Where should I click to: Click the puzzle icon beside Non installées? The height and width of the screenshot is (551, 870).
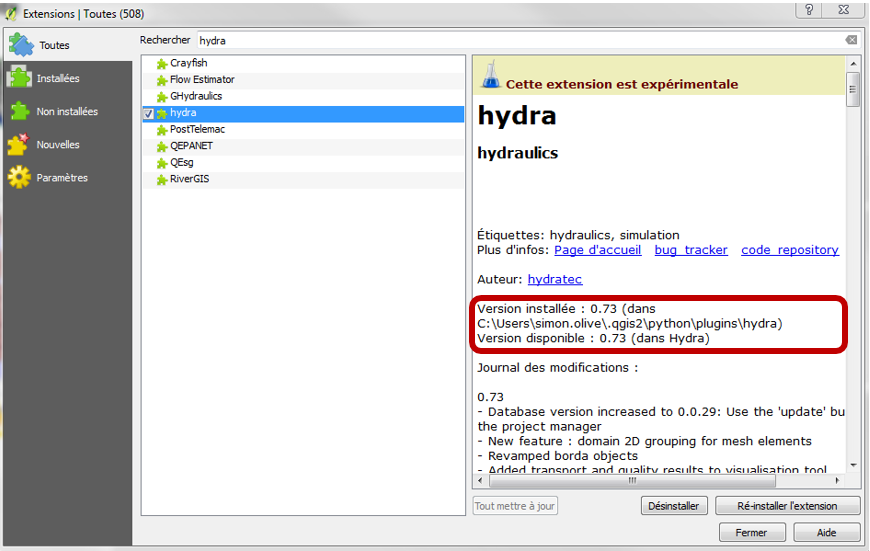(19, 111)
